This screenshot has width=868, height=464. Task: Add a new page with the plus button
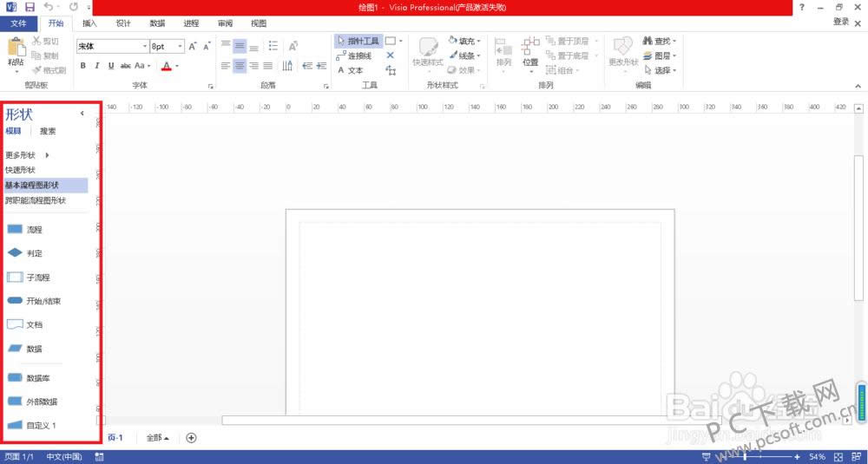tap(191, 438)
